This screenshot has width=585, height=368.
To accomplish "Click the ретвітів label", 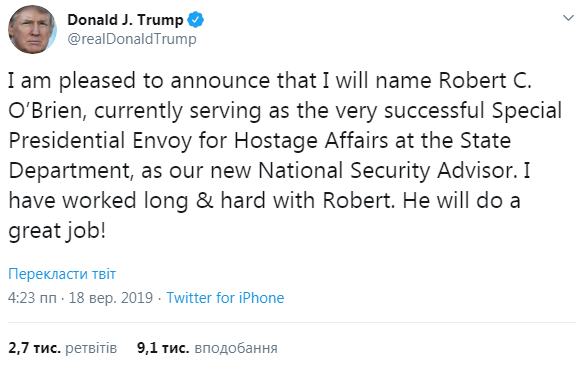I will pyautogui.click(x=91, y=348).
